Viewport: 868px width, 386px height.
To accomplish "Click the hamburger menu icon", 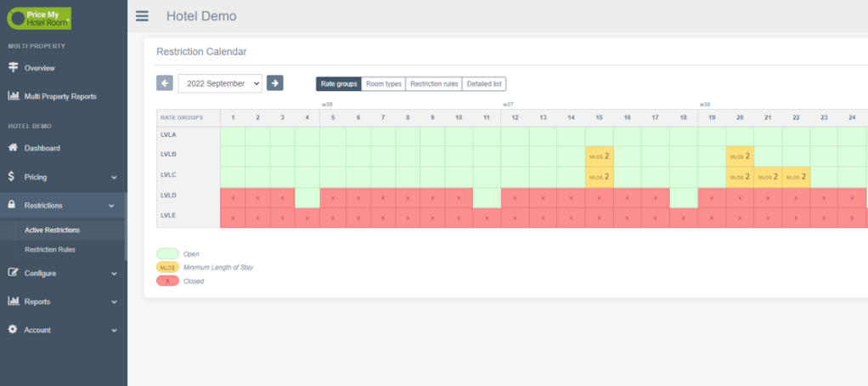I will click(x=142, y=16).
